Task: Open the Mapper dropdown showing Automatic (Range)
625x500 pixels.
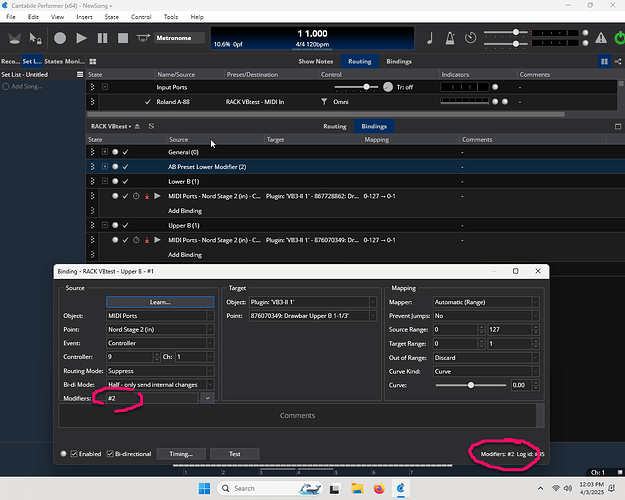Action: pyautogui.click(x=486, y=302)
